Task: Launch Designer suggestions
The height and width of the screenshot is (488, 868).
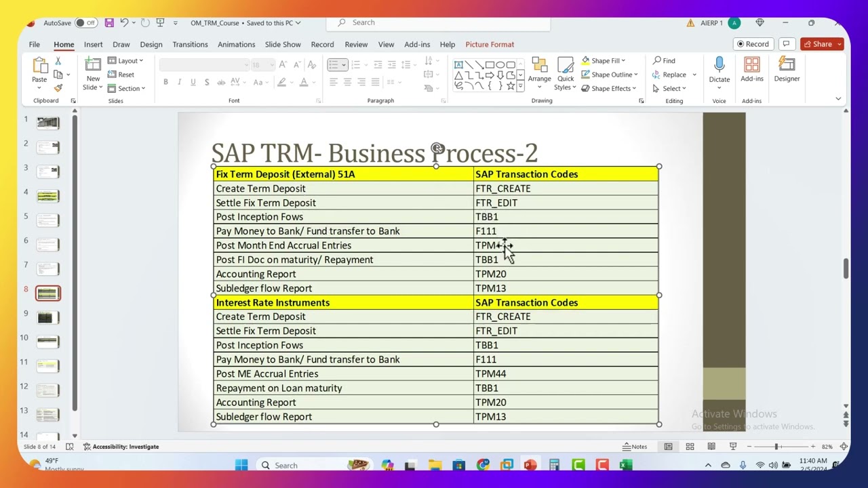Action: [787, 70]
